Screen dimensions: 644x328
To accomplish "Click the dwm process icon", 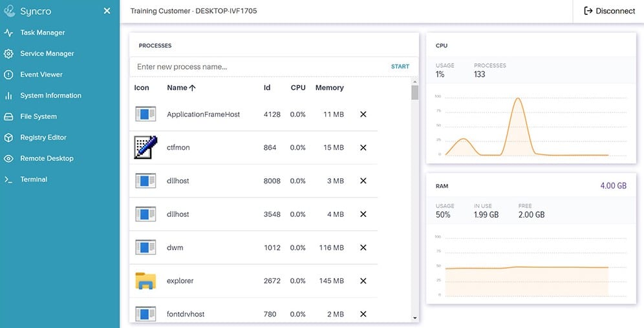I will 145,247.
